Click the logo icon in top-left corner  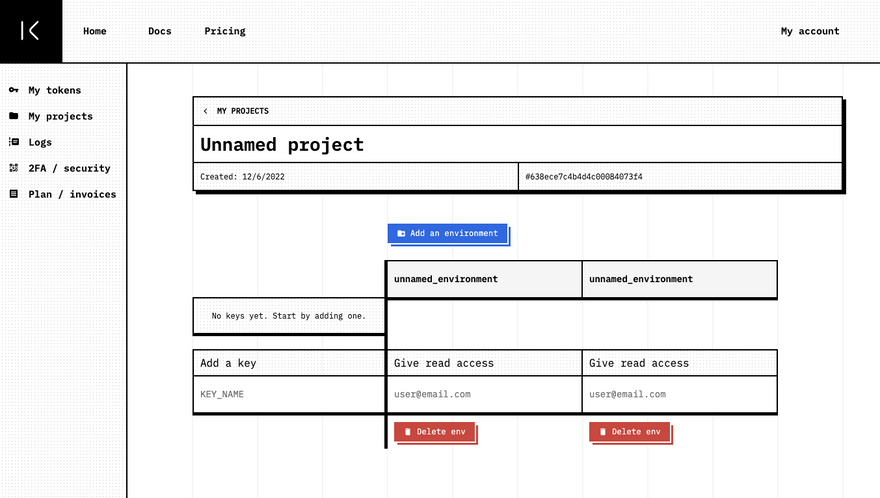click(31, 31)
